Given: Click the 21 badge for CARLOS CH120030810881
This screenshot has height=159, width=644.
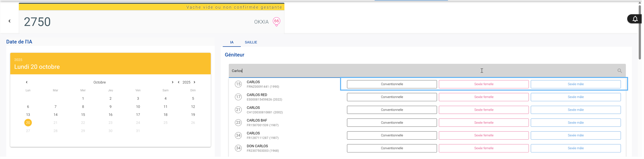Looking at the screenshot, I should click(238, 110).
